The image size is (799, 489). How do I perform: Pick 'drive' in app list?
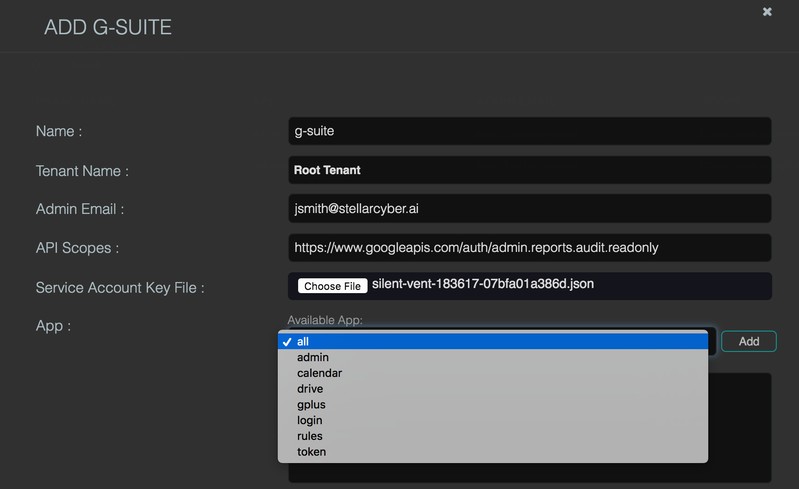[x=493, y=389]
